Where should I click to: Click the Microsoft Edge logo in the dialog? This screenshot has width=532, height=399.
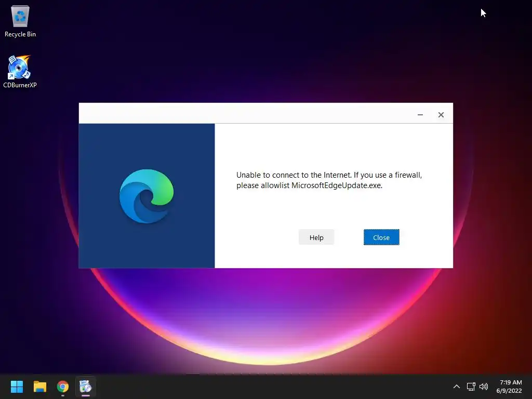coord(147,196)
